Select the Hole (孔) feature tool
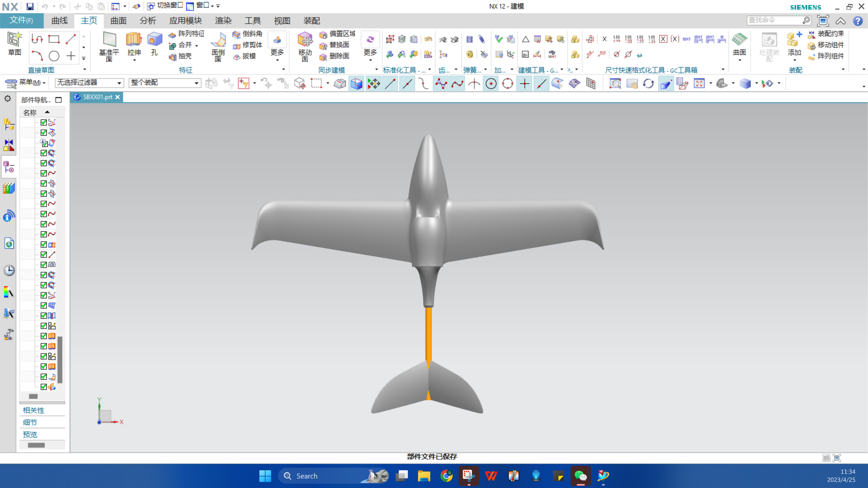 pos(154,40)
